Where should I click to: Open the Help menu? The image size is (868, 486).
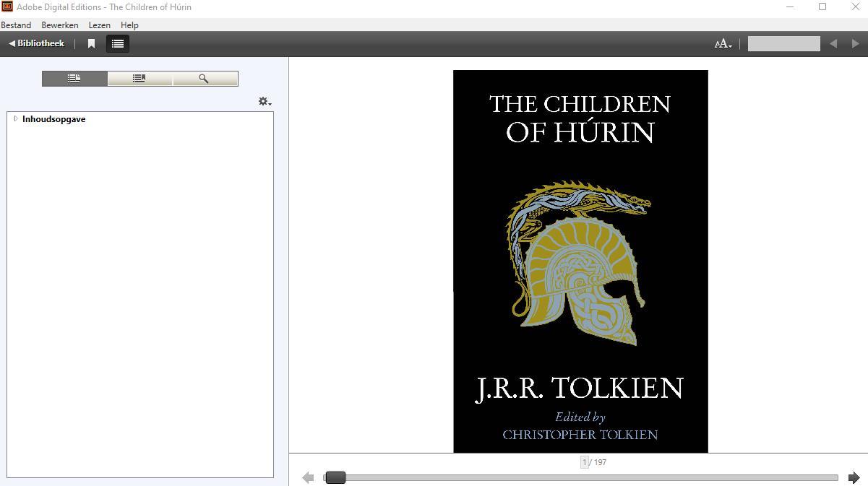(x=129, y=25)
